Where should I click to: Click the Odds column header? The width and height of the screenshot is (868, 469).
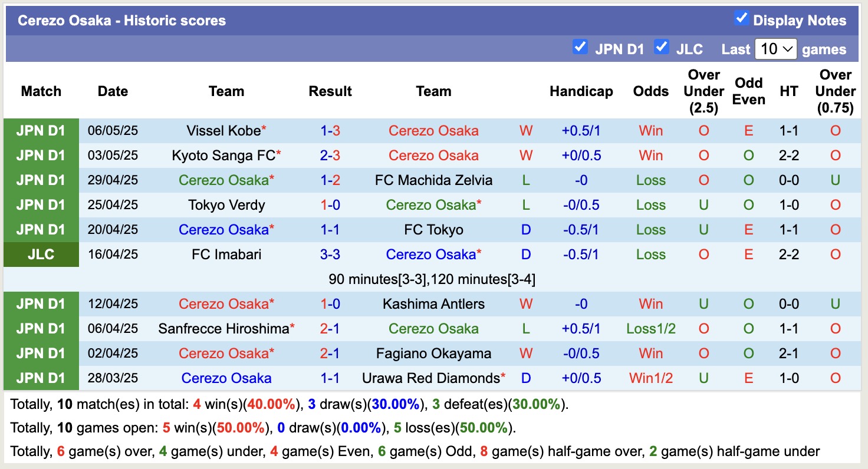click(650, 91)
